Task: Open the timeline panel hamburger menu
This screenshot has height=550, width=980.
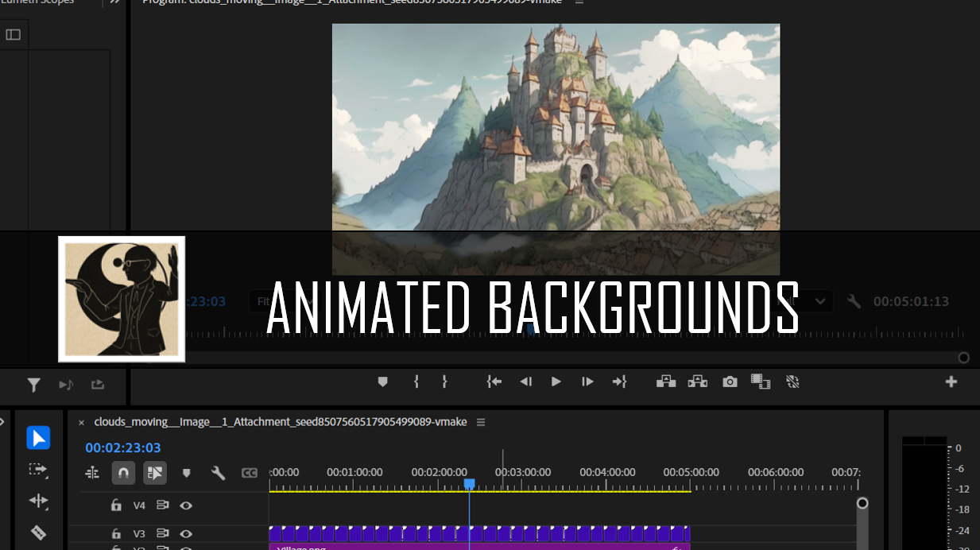Action: pos(481,422)
